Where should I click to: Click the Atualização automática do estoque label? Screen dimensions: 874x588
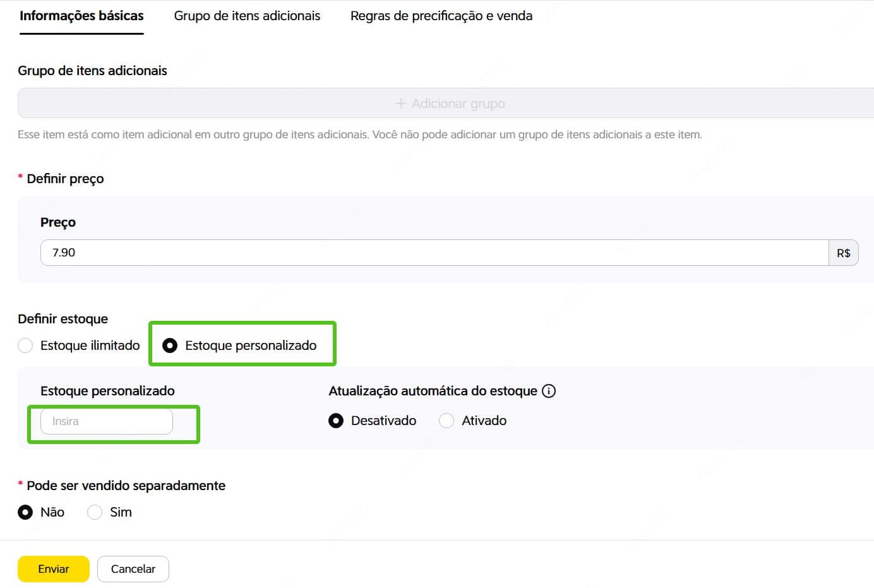pyautogui.click(x=433, y=391)
